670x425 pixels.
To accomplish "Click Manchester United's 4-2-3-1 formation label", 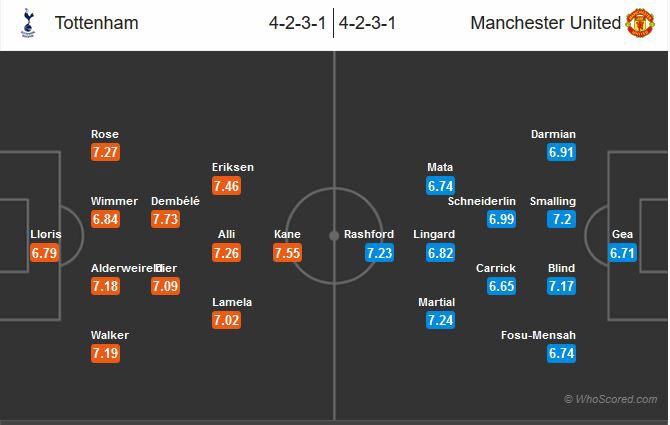I will click(367, 23).
